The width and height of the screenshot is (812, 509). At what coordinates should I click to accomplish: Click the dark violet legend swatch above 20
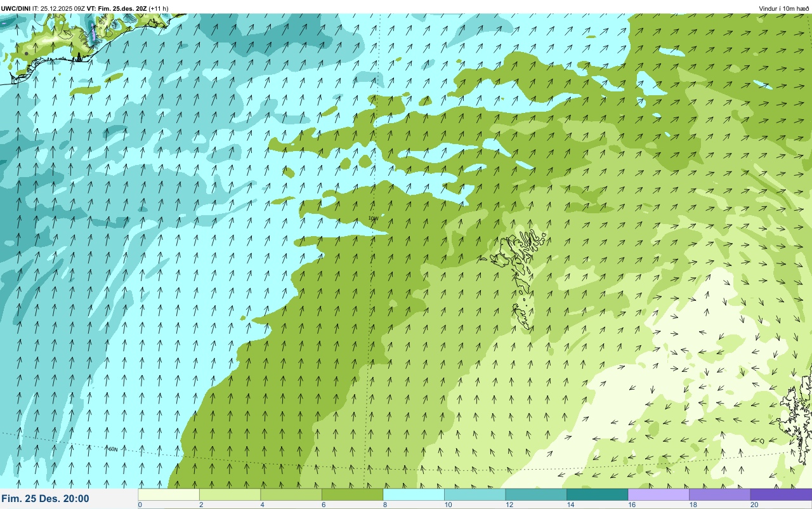[781, 494]
